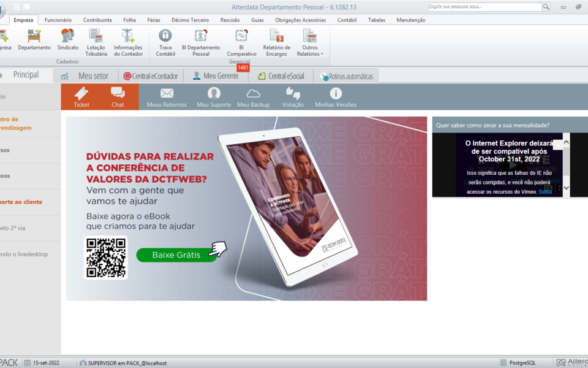Switch to the Funcionário ribbon tab
The image size is (588, 368).
pos(58,20)
